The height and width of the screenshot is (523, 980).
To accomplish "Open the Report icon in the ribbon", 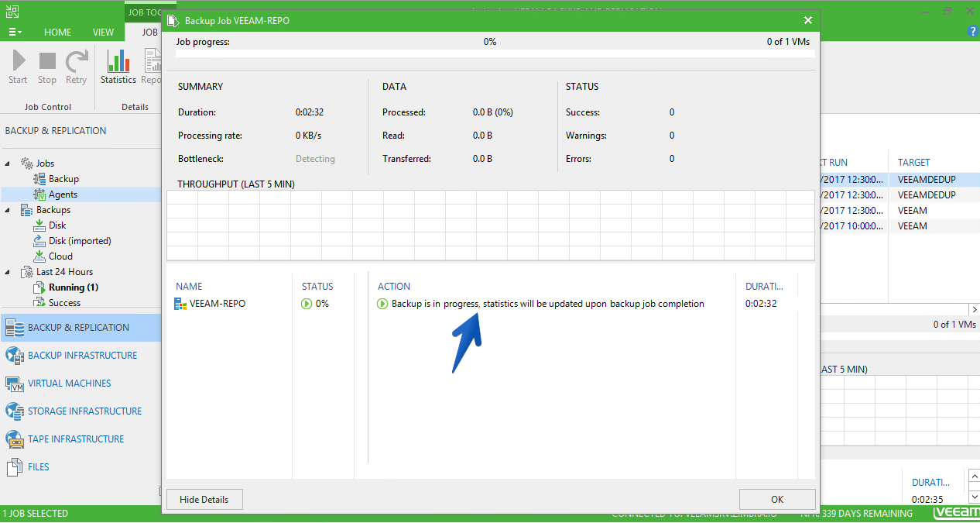I will (x=154, y=61).
